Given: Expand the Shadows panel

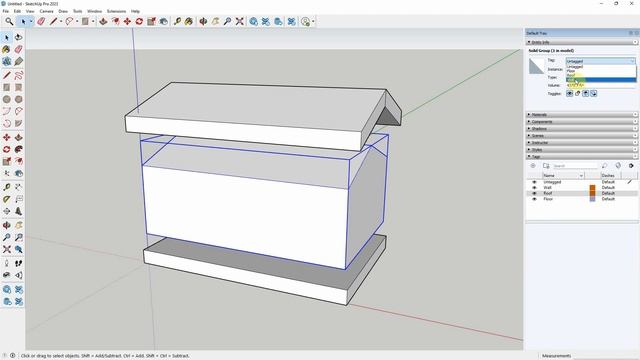Looking at the screenshot, I should pos(582,129).
